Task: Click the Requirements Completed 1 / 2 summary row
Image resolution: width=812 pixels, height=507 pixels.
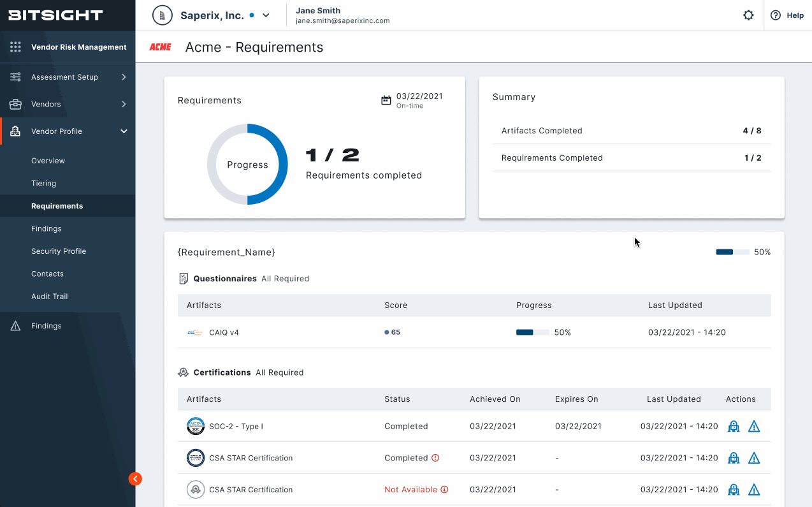Action: (632, 158)
